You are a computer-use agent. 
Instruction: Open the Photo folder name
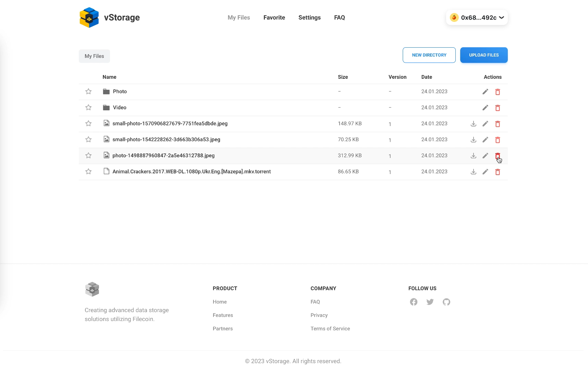[120, 91]
